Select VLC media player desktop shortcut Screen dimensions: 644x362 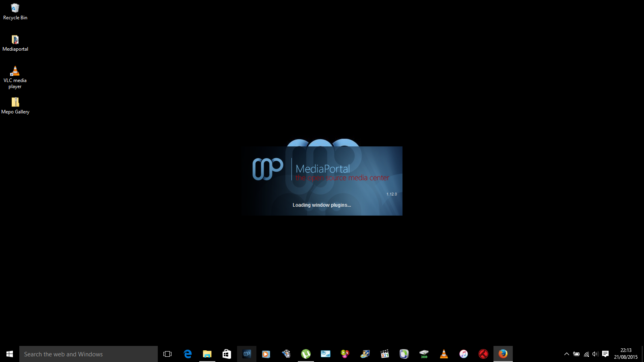click(x=15, y=77)
